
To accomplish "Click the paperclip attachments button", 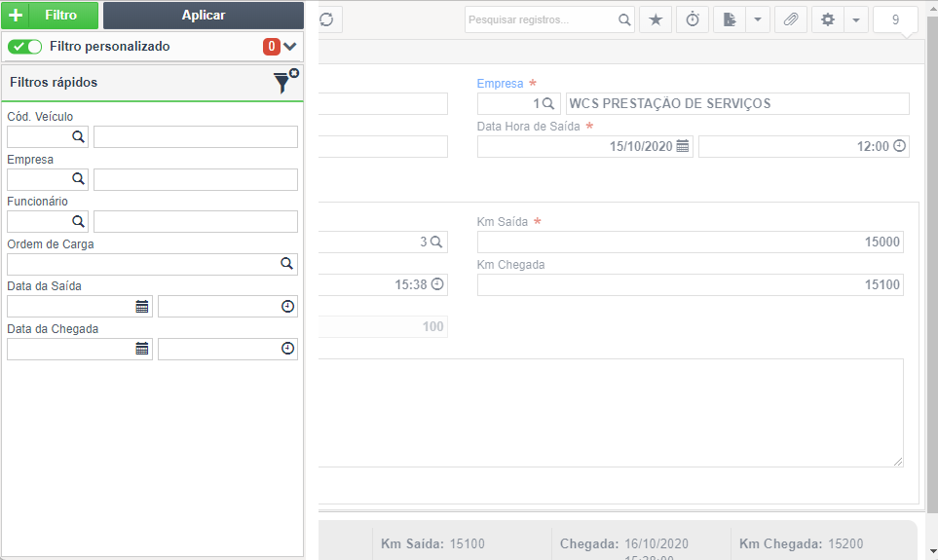I will click(x=791, y=19).
